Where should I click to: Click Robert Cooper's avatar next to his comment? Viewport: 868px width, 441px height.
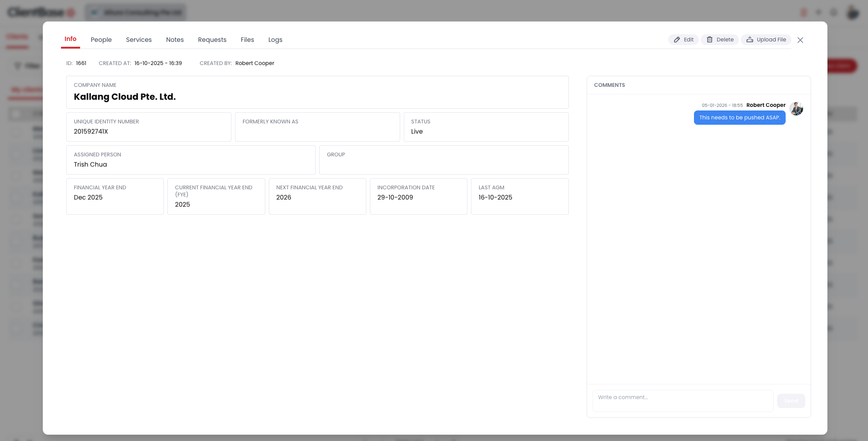tap(796, 109)
